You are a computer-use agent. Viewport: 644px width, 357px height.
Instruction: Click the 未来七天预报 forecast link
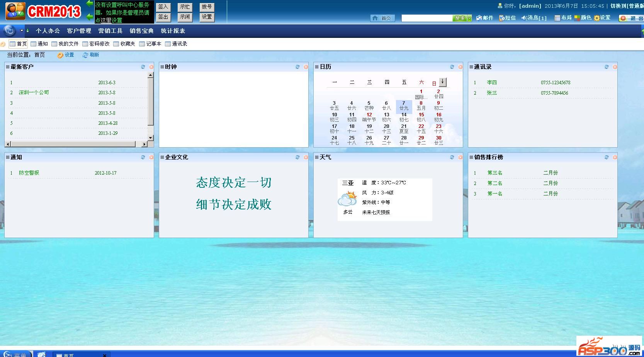coord(376,212)
